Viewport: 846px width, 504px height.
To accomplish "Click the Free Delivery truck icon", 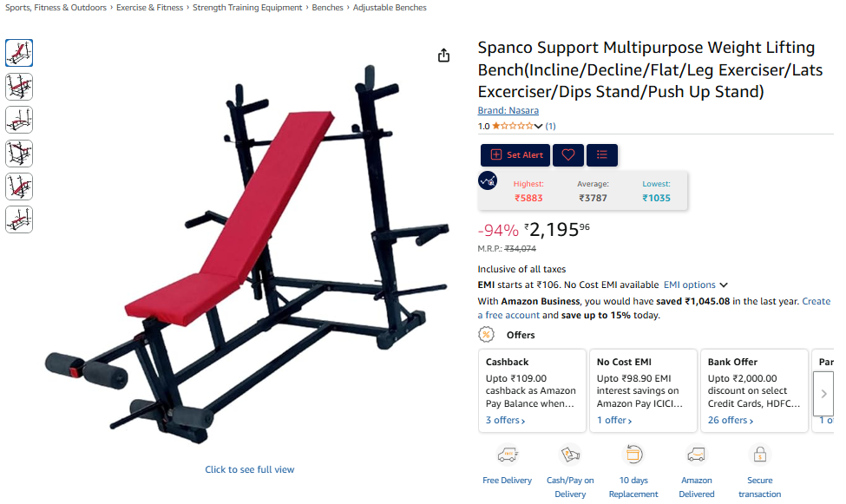I will (x=508, y=455).
